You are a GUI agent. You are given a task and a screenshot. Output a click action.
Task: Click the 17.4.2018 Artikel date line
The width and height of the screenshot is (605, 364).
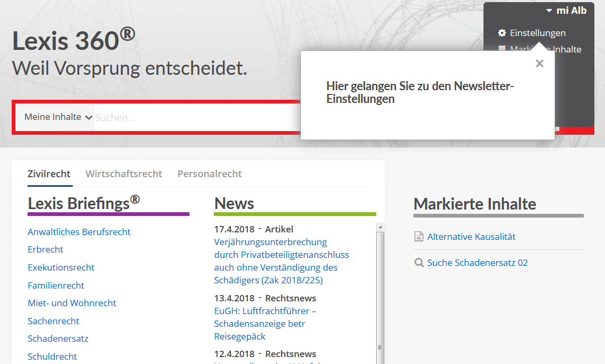tap(254, 229)
